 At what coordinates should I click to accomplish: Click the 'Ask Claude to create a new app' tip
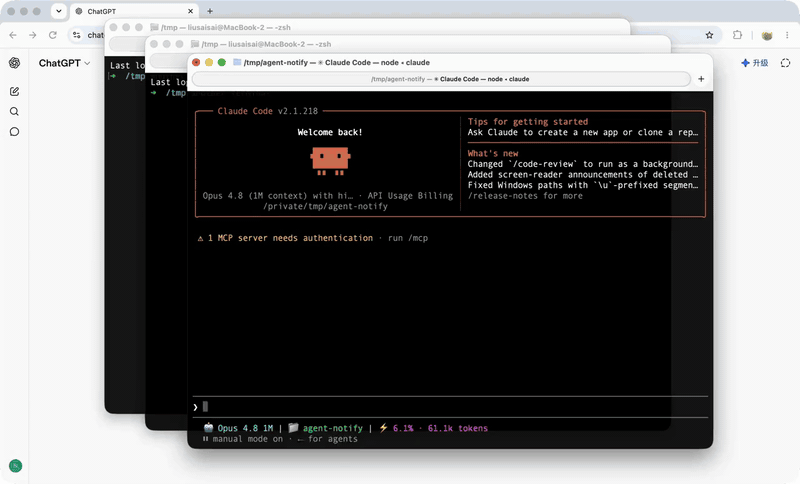tap(583, 132)
